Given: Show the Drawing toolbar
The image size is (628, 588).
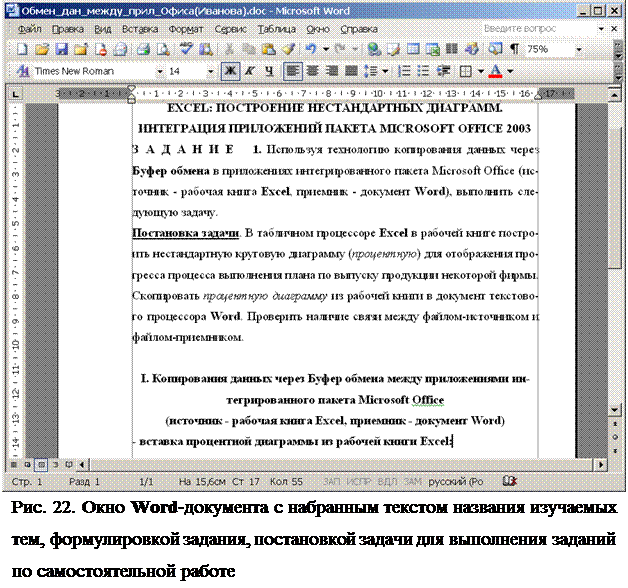Looking at the screenshot, I should click(x=472, y=49).
